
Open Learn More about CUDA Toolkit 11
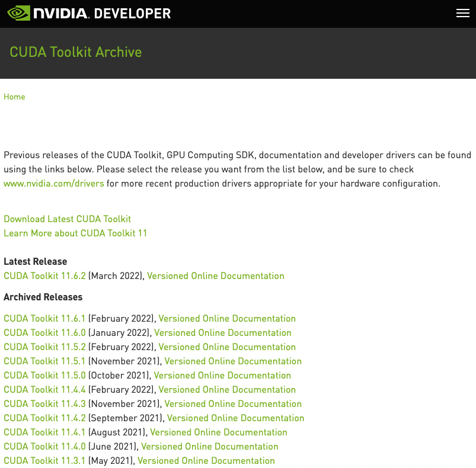pyautogui.click(x=75, y=233)
